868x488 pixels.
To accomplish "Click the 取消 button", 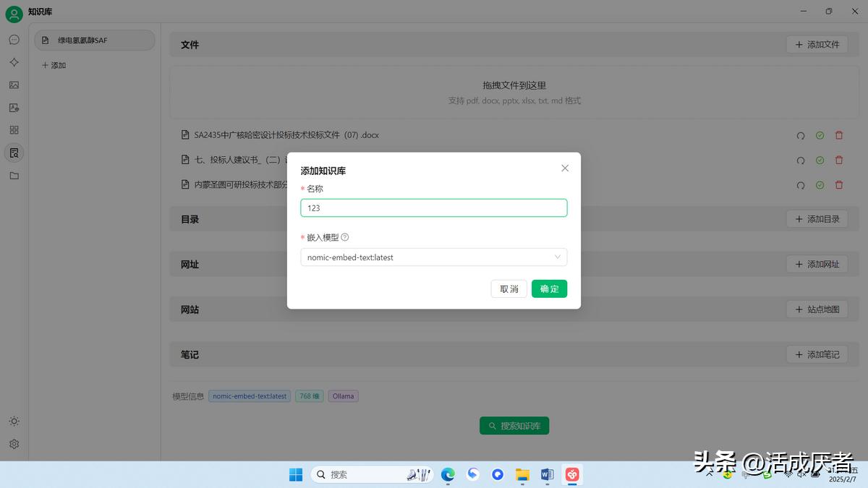I will click(x=509, y=288).
